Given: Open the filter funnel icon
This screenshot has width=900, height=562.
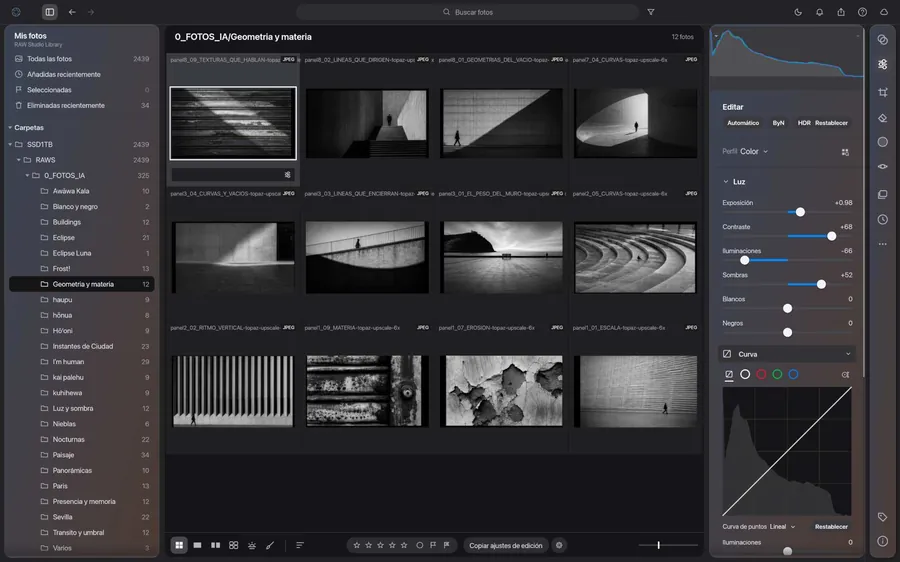Looking at the screenshot, I should (x=651, y=11).
